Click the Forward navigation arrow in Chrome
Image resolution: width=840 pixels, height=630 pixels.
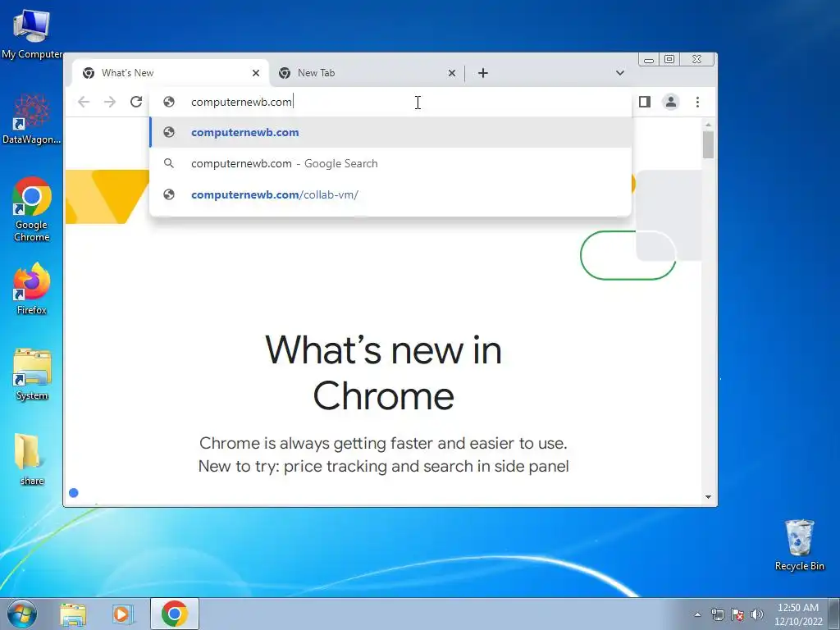pyautogui.click(x=110, y=102)
